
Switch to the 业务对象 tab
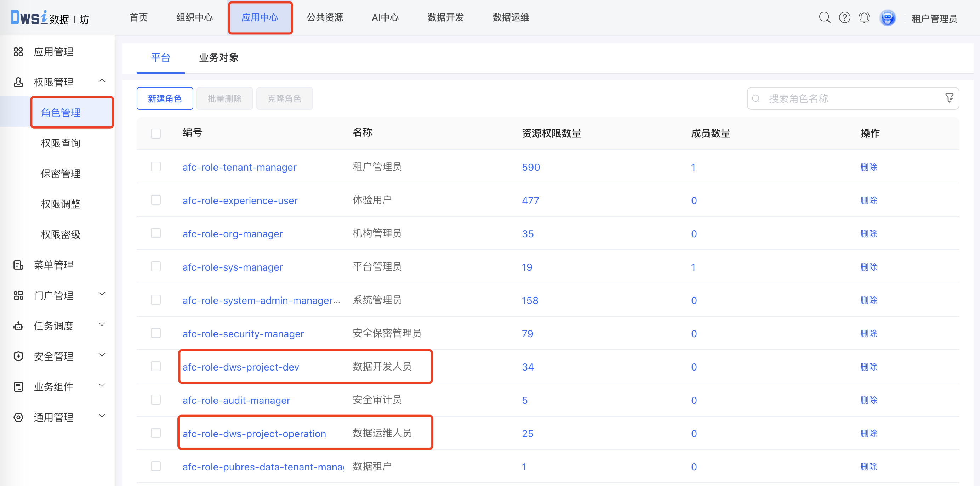(x=219, y=58)
